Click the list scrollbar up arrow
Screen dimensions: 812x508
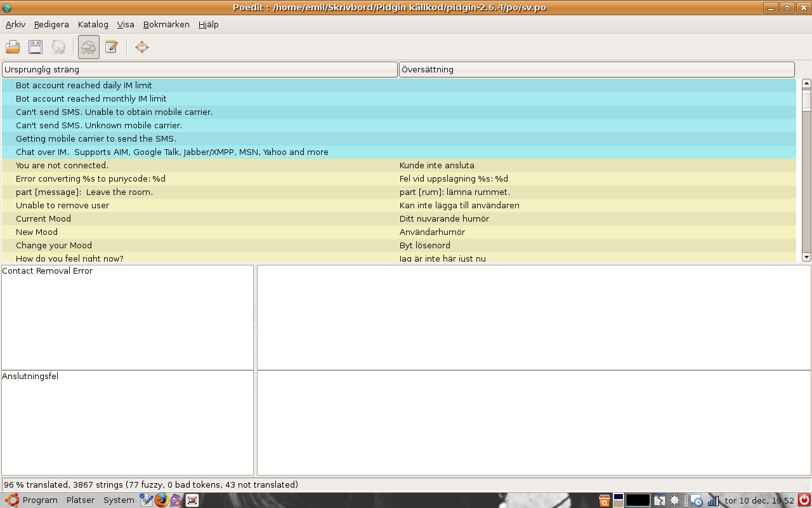click(x=807, y=83)
